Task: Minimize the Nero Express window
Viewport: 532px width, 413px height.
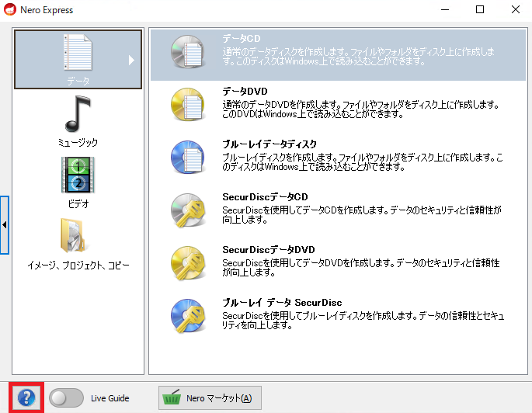Action: click(445, 9)
